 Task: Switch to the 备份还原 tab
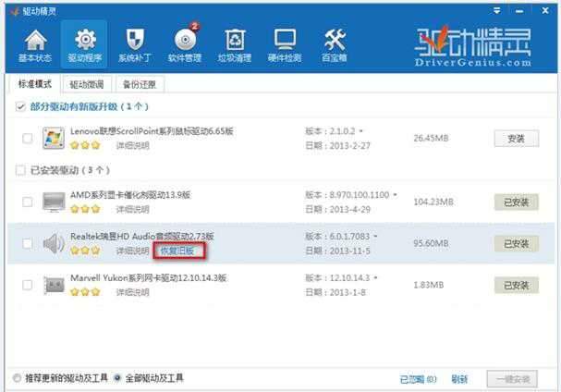click(x=140, y=84)
